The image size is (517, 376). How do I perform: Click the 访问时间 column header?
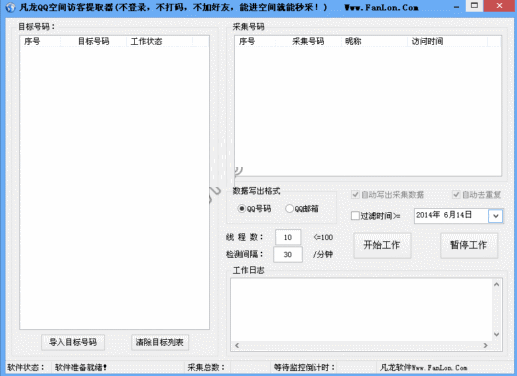point(447,41)
